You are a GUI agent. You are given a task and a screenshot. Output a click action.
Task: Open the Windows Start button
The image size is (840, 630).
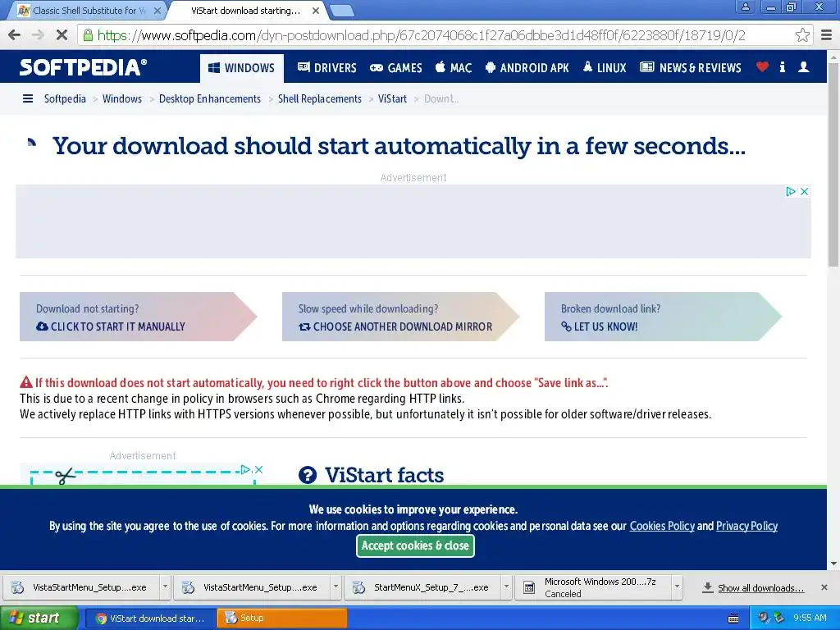(x=39, y=619)
